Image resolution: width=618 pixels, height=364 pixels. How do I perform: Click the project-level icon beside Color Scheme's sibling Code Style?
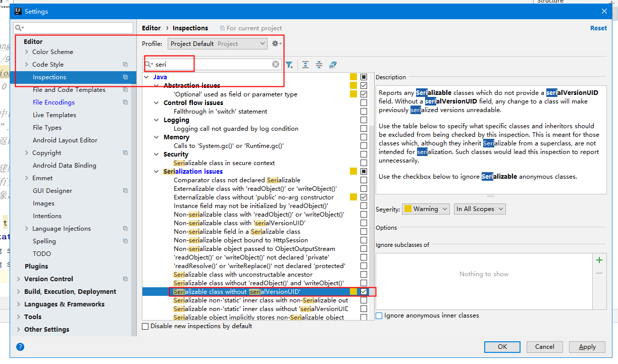[125, 65]
